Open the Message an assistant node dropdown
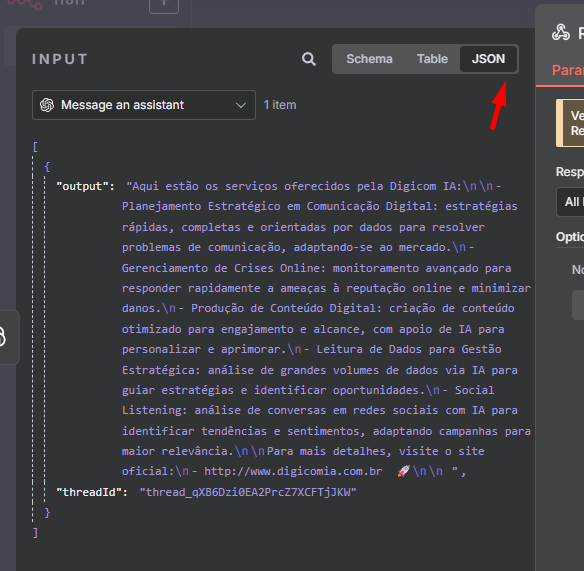 (x=144, y=105)
